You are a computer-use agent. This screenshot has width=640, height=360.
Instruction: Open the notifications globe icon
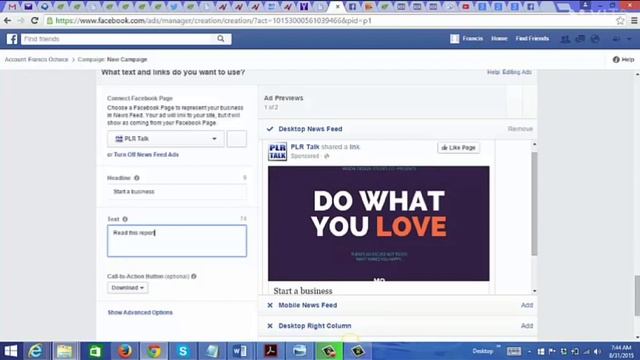coord(595,39)
